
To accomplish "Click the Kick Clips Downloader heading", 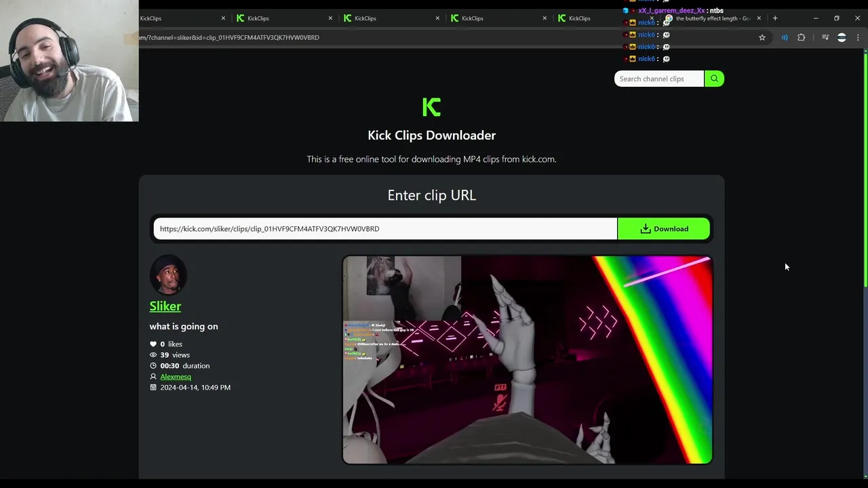I will (x=431, y=136).
